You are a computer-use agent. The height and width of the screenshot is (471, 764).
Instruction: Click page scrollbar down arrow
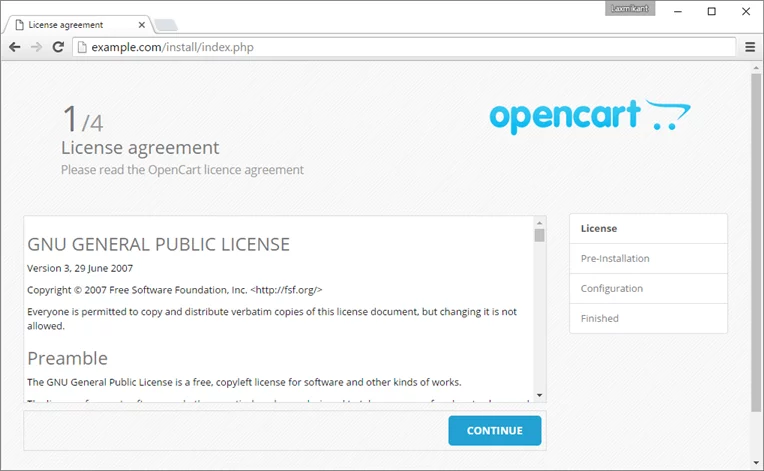(x=756, y=463)
